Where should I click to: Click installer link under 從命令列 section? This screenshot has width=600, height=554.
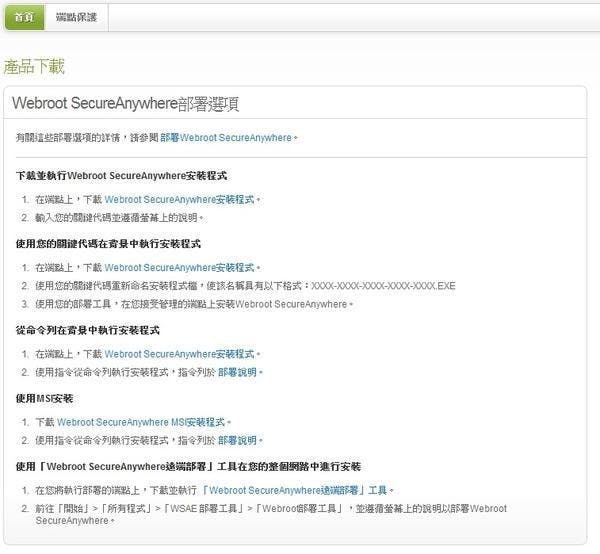[x=179, y=354]
